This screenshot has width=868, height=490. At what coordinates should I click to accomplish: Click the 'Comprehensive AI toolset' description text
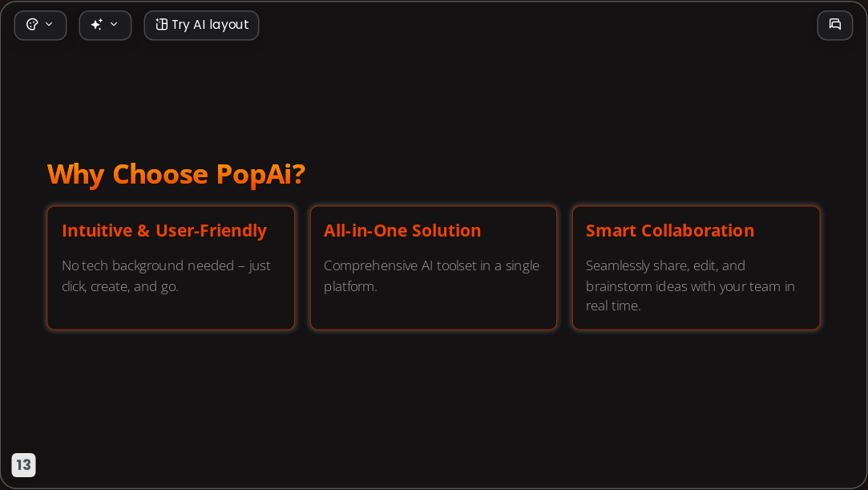point(432,276)
